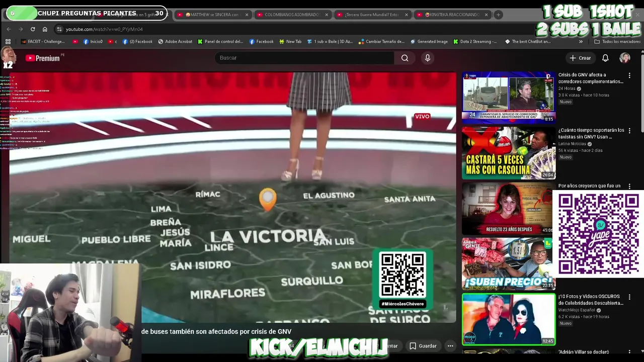Go to the browser home page
The width and height of the screenshot is (644, 362).
[x=45, y=29]
